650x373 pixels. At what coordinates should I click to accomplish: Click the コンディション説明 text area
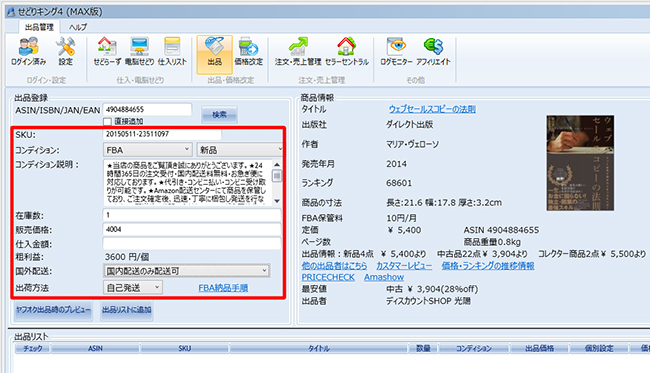click(x=187, y=183)
